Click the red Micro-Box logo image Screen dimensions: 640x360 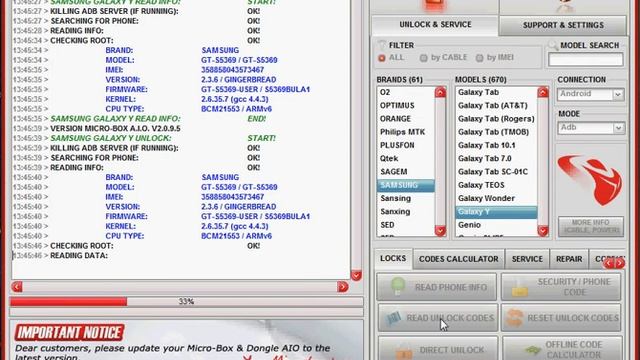(590, 180)
